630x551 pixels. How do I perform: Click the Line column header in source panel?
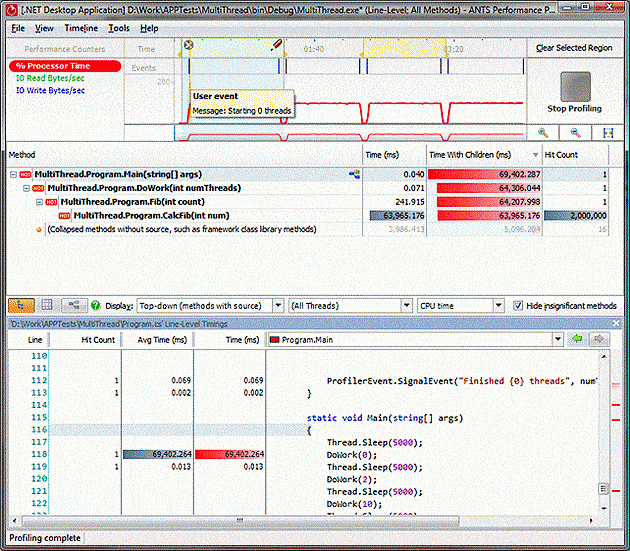click(35, 340)
